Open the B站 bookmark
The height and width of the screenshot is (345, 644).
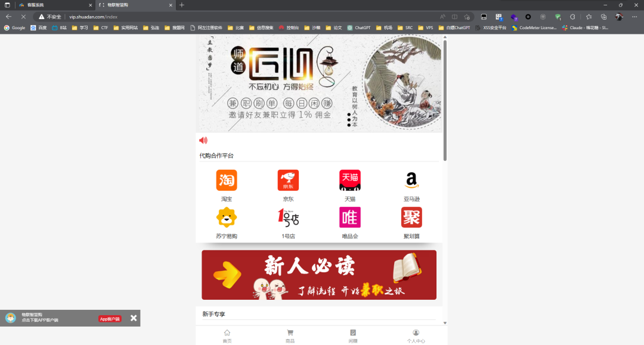[x=59, y=28]
